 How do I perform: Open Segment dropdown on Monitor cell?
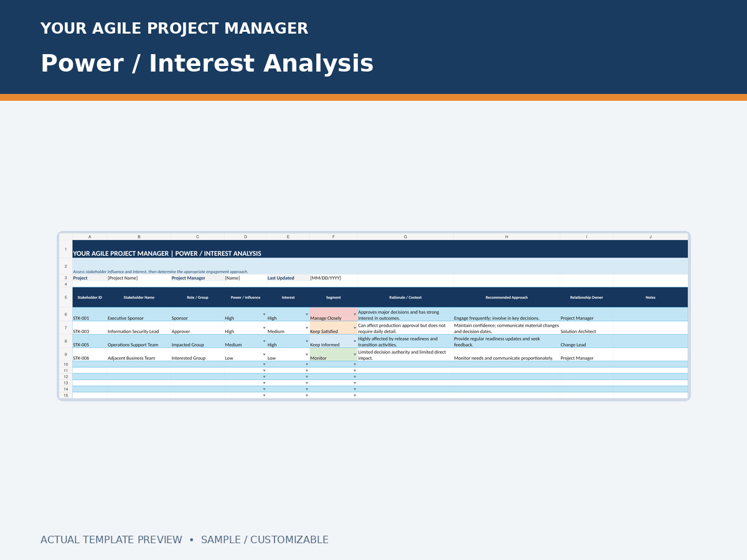pos(355,355)
